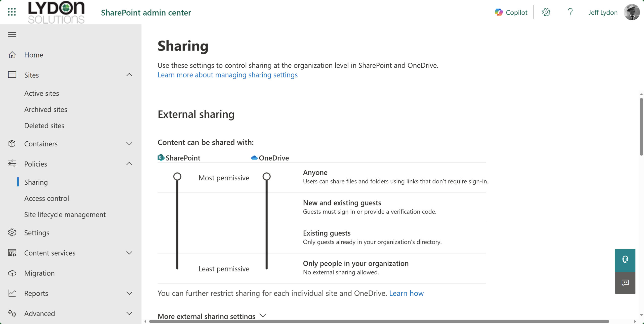
Task: Click the 'Least permissive' label
Action: [224, 269]
